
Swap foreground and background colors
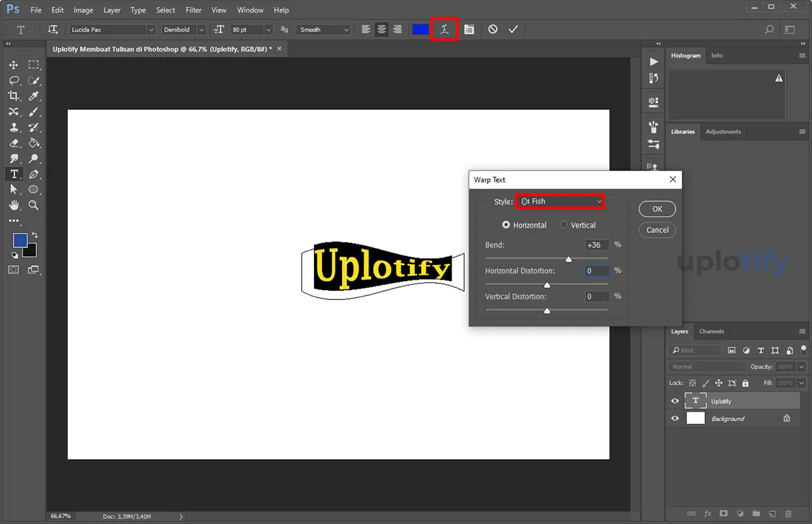tap(35, 235)
